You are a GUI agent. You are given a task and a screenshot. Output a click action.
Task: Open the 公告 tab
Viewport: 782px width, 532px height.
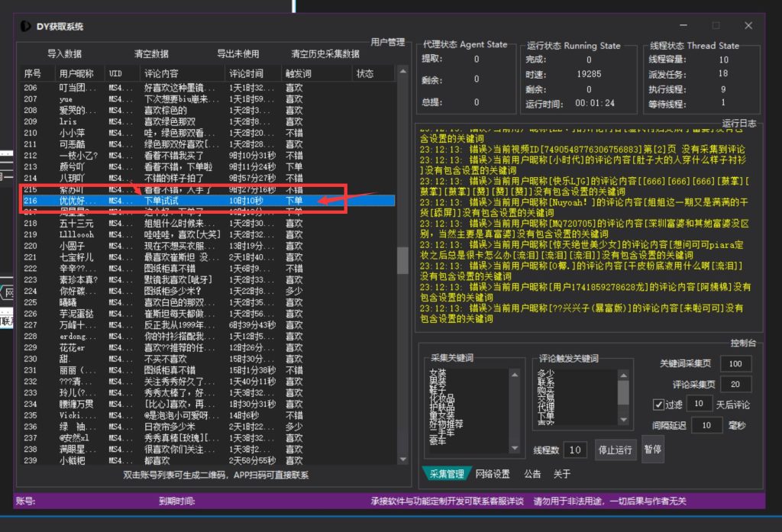point(532,474)
